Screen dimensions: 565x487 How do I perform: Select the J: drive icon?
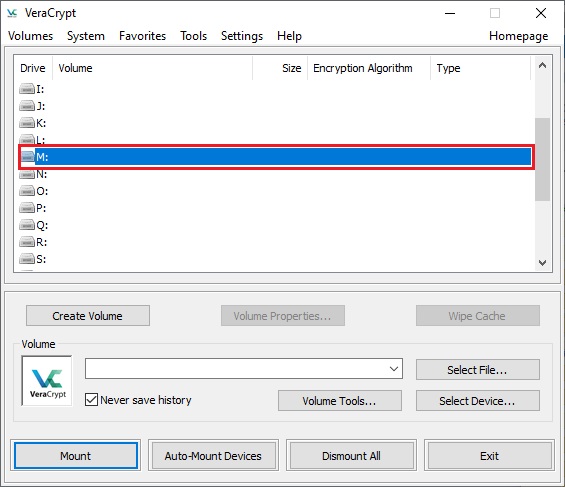27,106
